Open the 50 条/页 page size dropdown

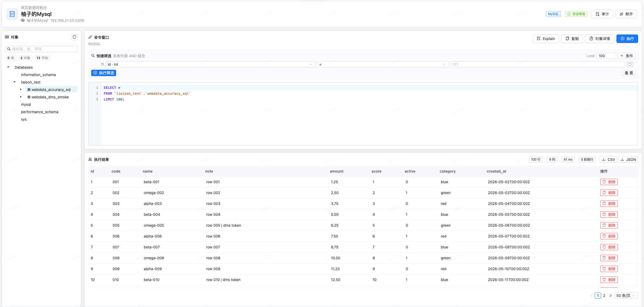click(626, 296)
